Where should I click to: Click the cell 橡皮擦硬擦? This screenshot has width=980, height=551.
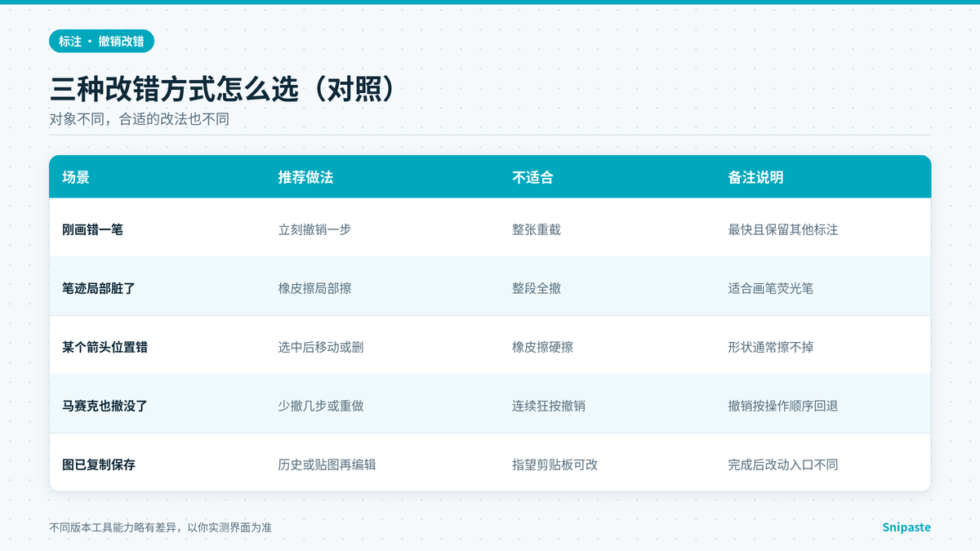pos(542,347)
